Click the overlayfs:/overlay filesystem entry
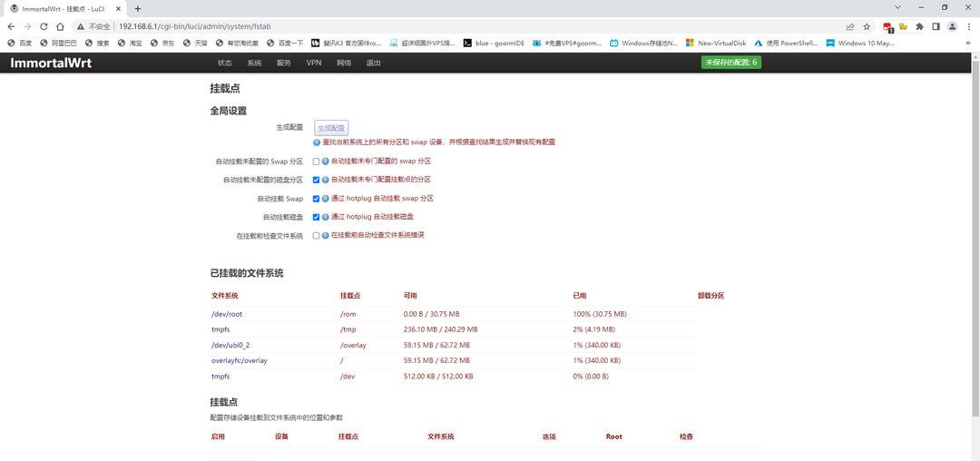 (x=240, y=360)
